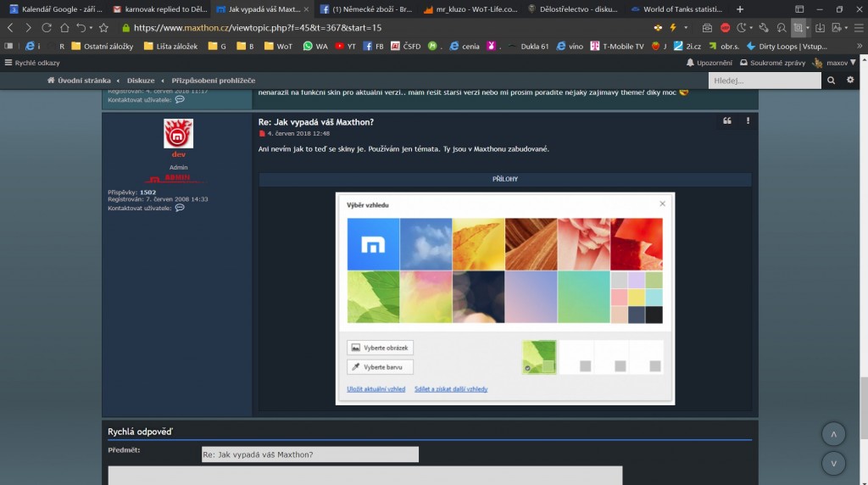Open the Rychlé odkazy quick links menu
The width and height of the screenshot is (868, 485).
tap(32, 63)
